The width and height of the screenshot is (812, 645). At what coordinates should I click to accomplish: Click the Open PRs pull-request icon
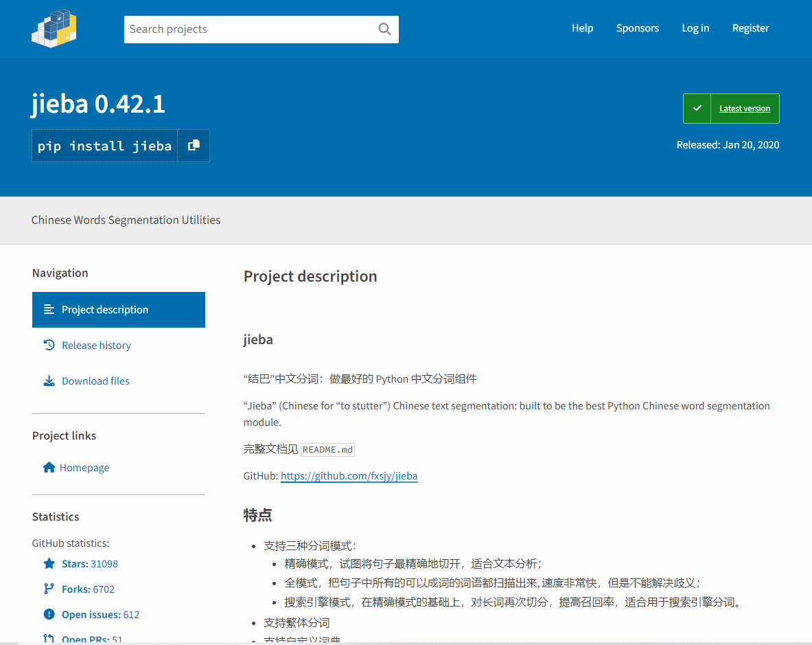[48, 638]
